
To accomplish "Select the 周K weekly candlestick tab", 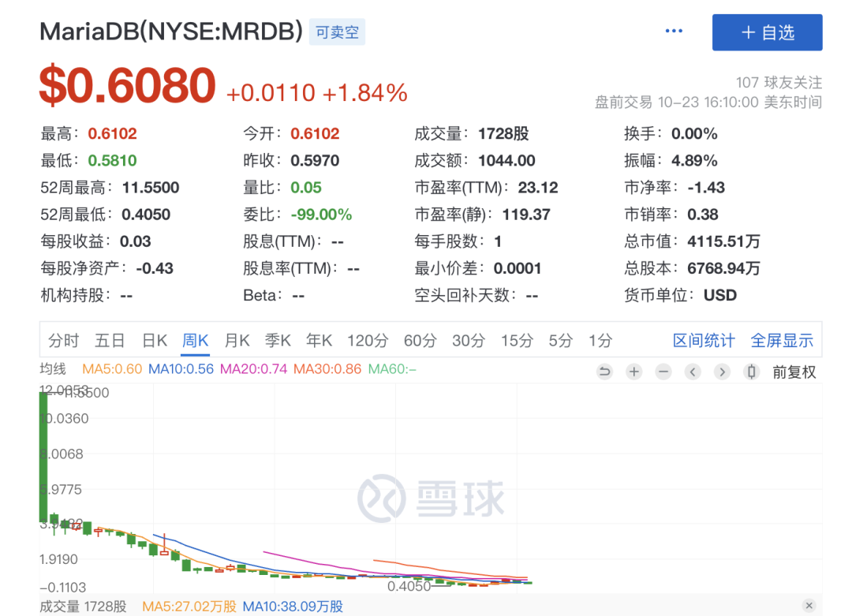I will 195,341.
